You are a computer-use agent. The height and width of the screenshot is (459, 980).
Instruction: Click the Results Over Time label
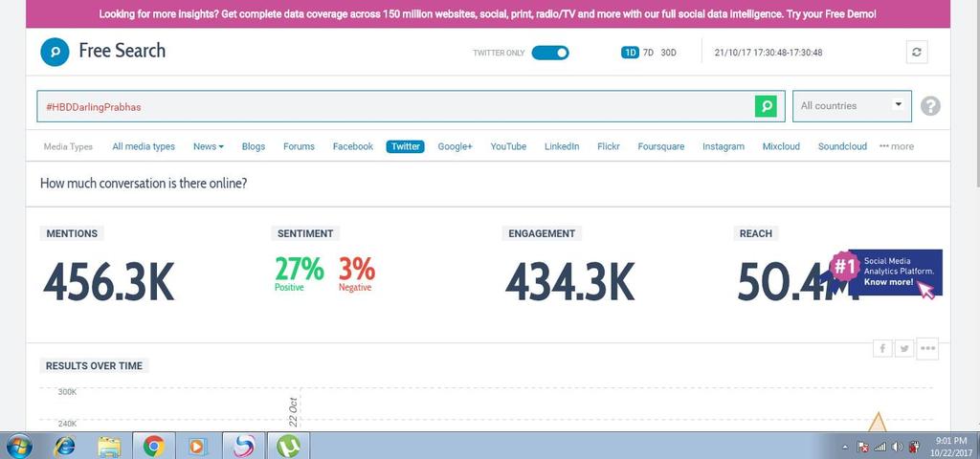pyautogui.click(x=94, y=366)
